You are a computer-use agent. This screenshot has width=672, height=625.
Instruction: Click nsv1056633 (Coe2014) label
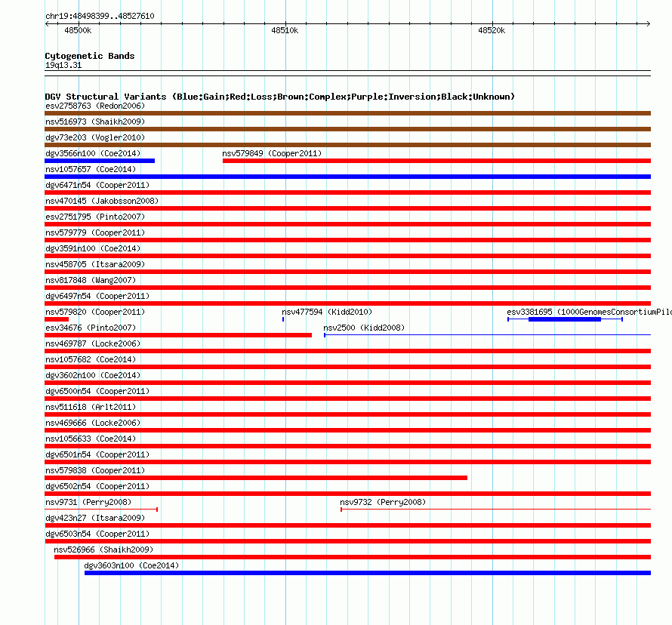[91, 439]
